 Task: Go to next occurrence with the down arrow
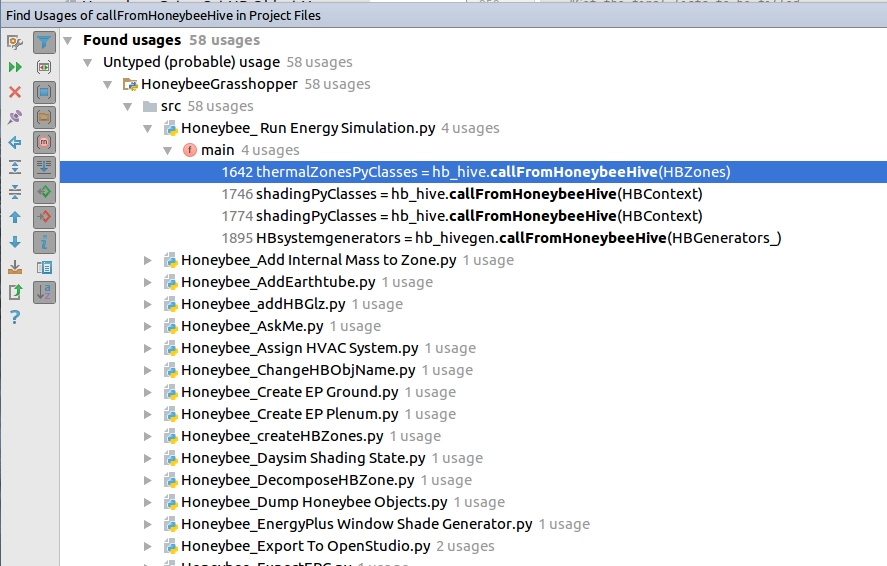point(15,242)
